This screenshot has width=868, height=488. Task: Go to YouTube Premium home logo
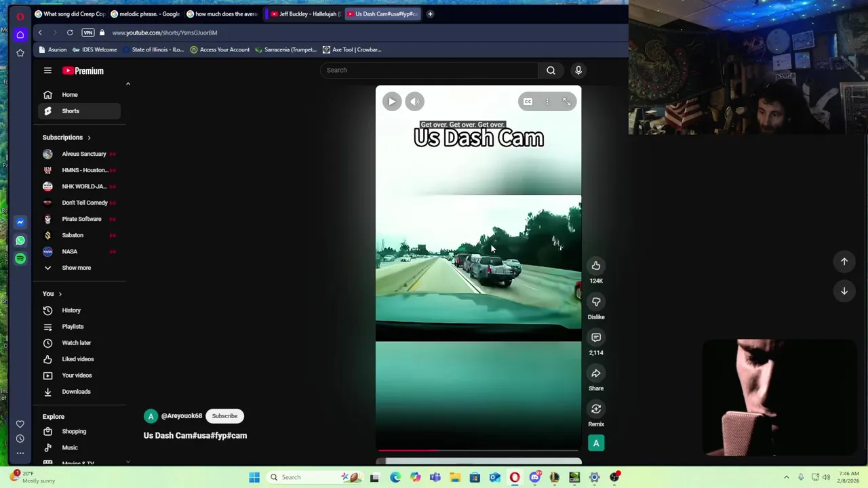coord(83,70)
